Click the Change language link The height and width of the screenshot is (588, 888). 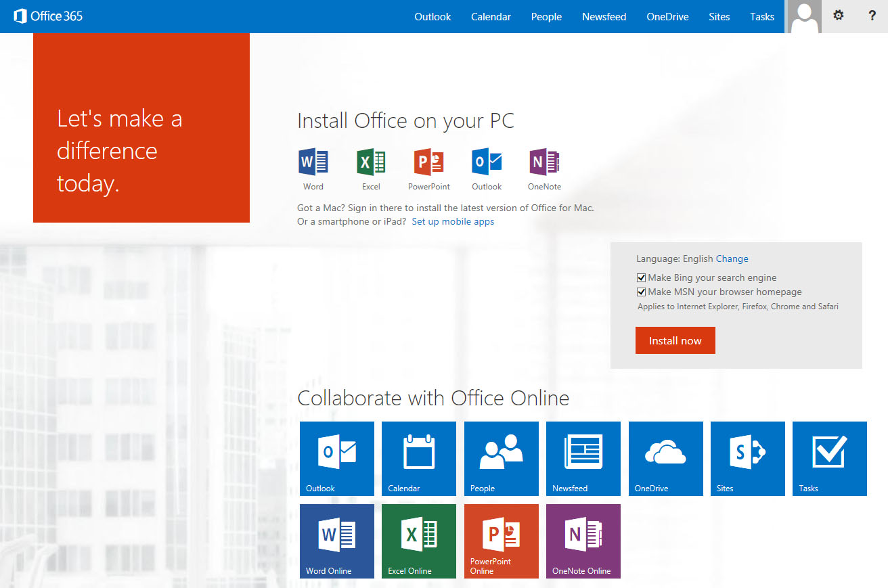(x=732, y=258)
